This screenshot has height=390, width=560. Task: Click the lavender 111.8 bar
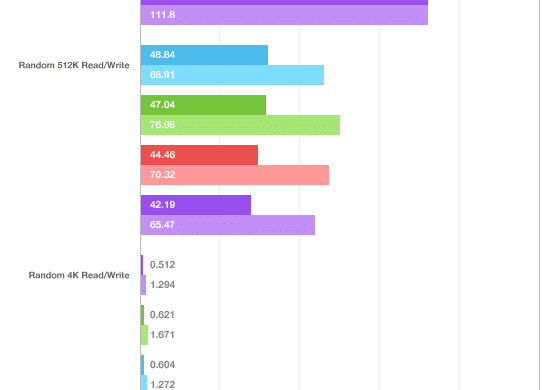[x=284, y=15]
